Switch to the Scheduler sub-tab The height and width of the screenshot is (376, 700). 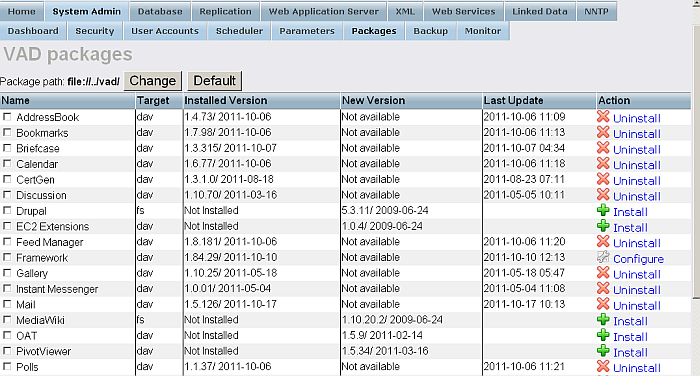239,31
